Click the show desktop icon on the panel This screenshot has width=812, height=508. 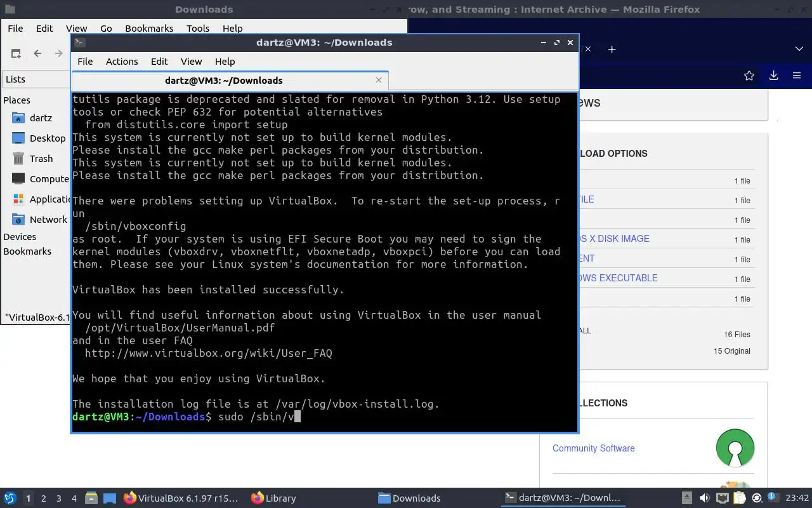[110, 498]
